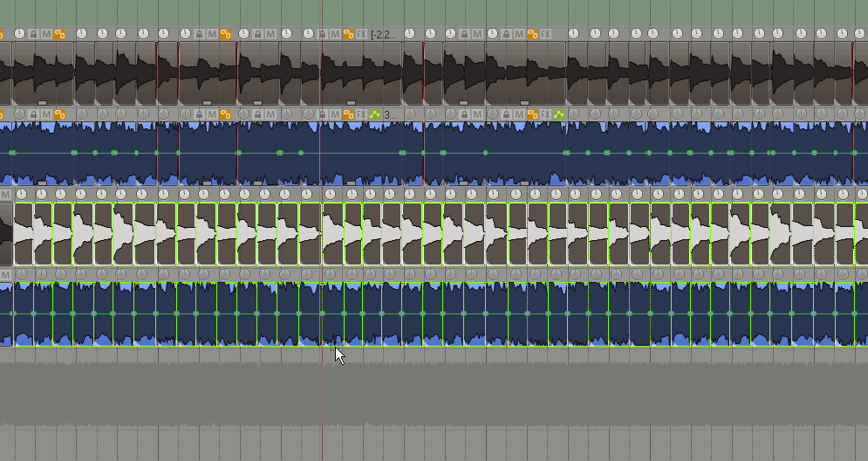This screenshot has height=461, width=868.
Task: Open FX beside the unlabeled green envelope icon
Action: pos(545,114)
